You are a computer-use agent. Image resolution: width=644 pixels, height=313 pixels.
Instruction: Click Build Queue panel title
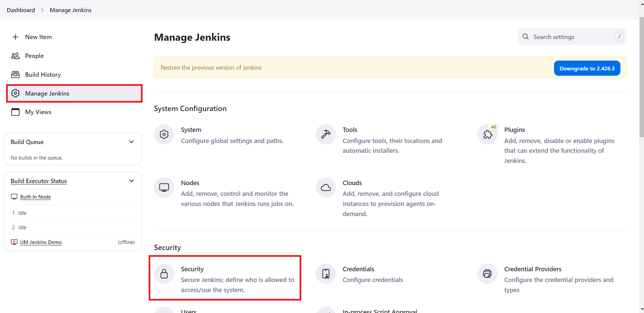coord(27,142)
